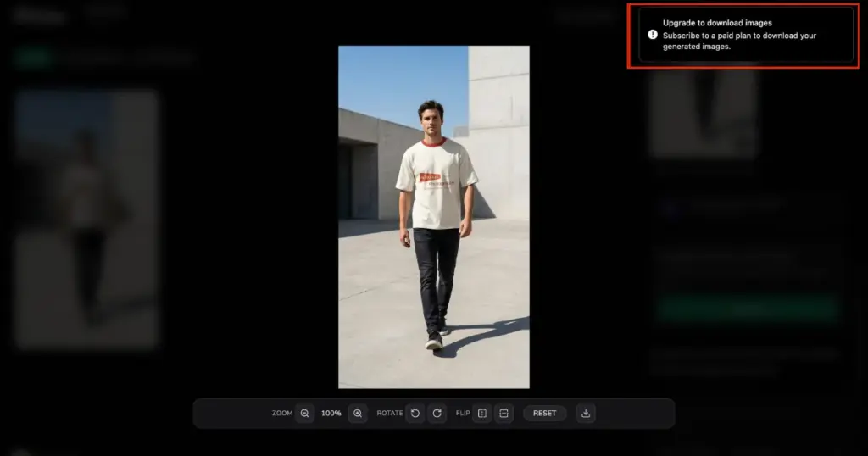Flip the image vertically
The image size is (868, 456).
click(x=504, y=414)
